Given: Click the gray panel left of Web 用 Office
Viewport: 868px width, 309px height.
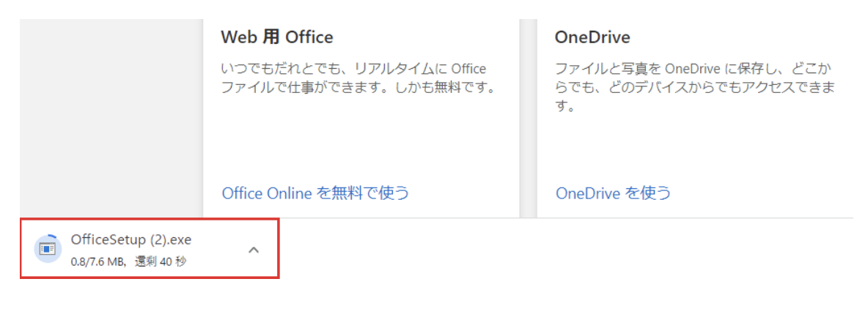Looking at the screenshot, I should pos(110,110).
